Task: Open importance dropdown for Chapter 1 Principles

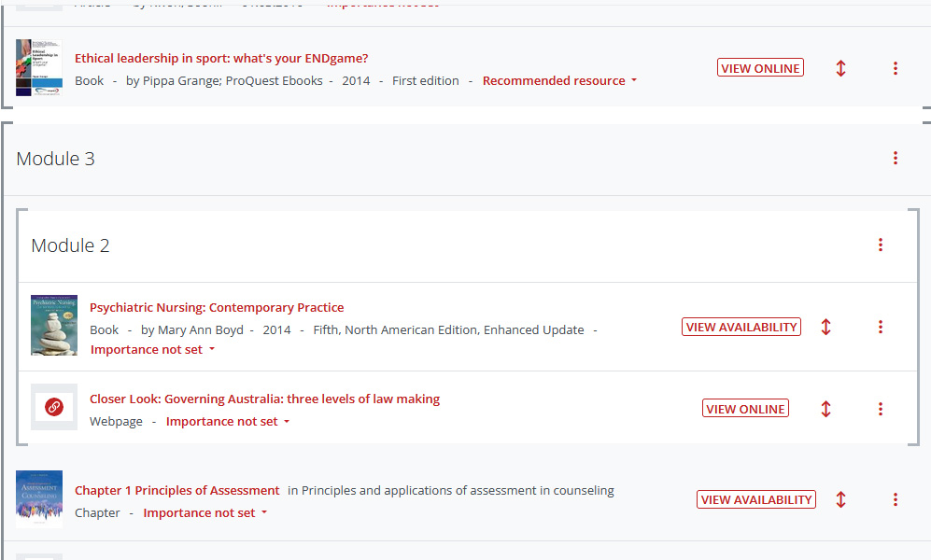Action: coord(205,513)
